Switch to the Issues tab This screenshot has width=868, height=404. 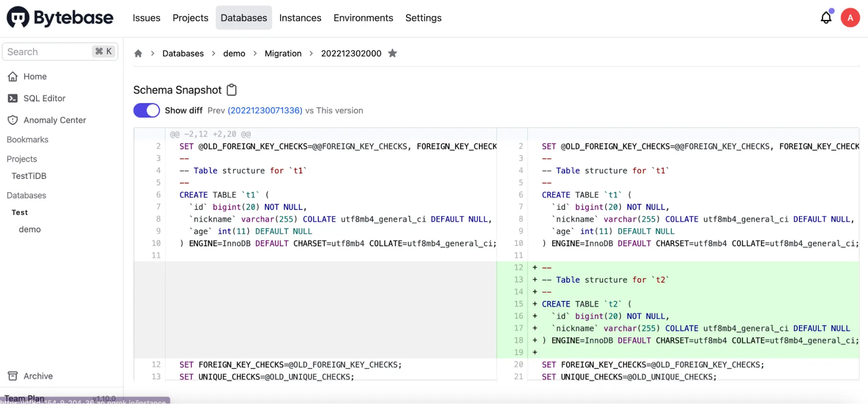pyautogui.click(x=146, y=18)
